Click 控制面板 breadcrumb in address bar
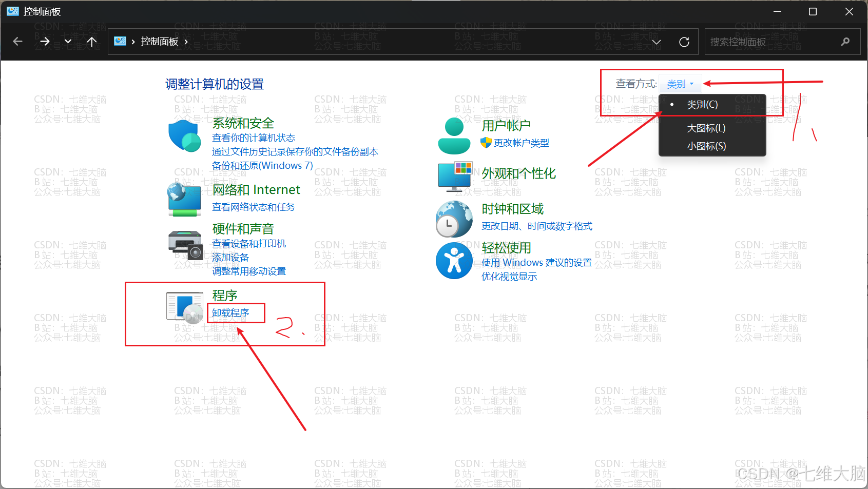Screen dimensions: 868x489 [160, 42]
